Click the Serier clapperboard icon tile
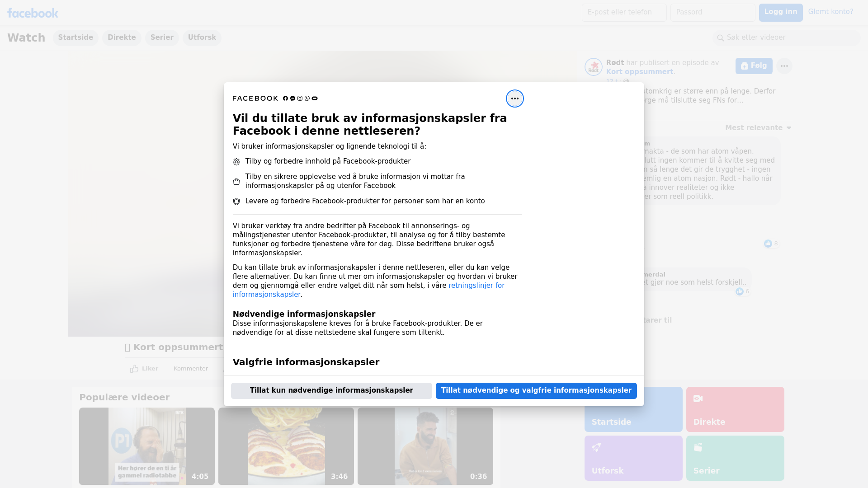 coord(735,458)
